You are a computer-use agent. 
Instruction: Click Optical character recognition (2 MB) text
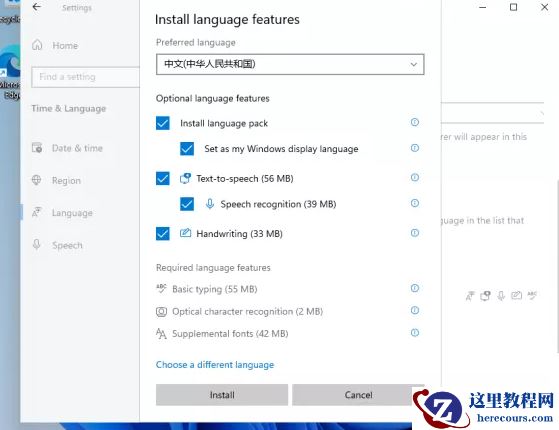coord(247,312)
